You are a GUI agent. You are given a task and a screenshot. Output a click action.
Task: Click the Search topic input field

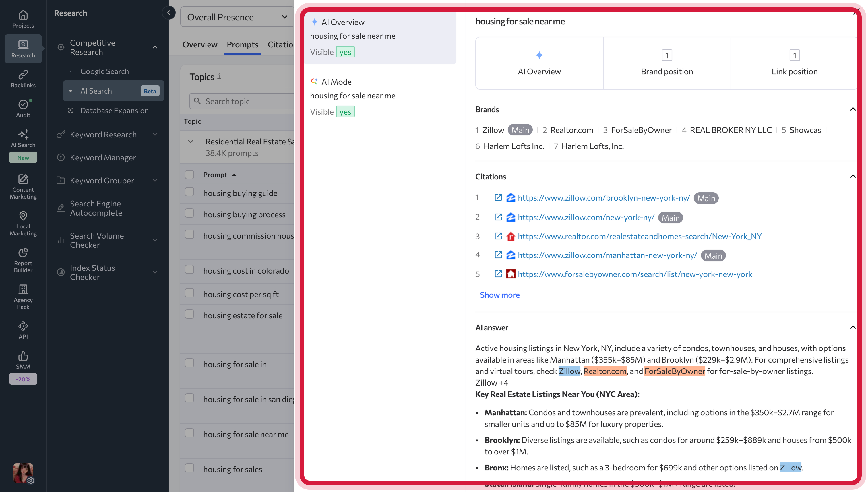click(242, 101)
